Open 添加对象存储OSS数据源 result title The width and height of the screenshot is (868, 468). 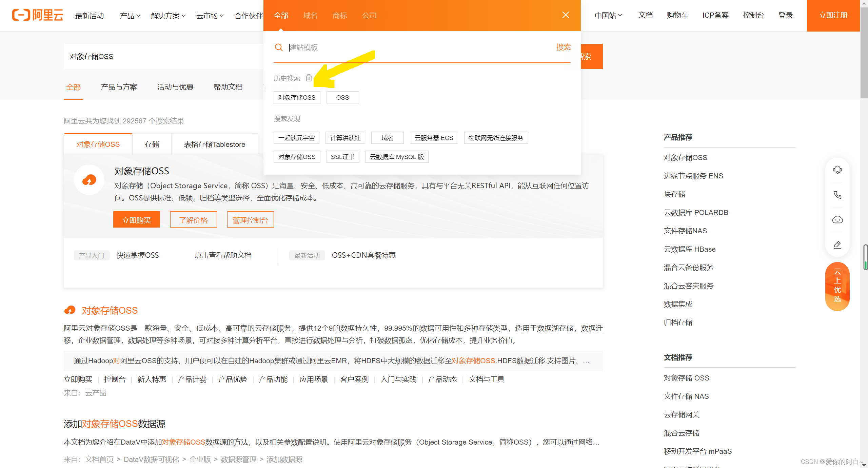click(115, 424)
